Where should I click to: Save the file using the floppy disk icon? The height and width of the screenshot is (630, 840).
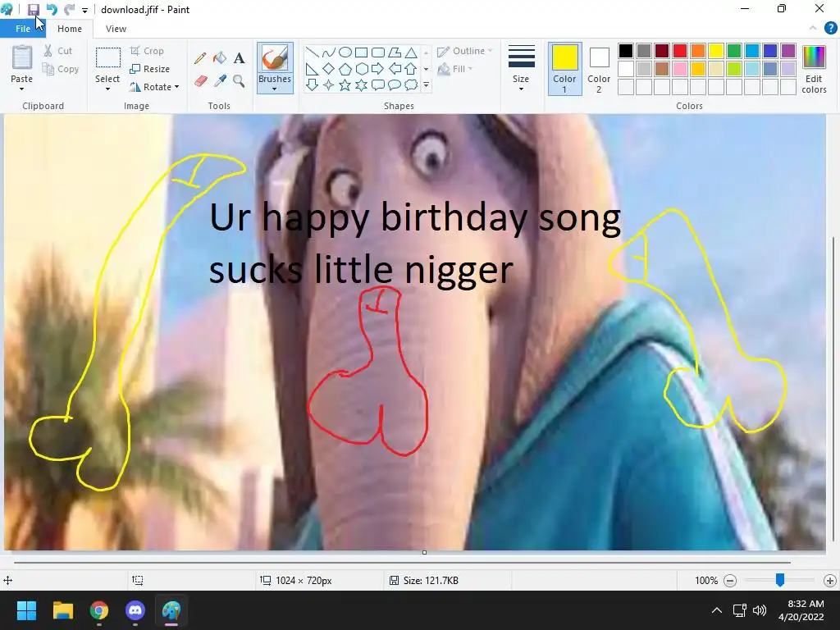[x=33, y=10]
